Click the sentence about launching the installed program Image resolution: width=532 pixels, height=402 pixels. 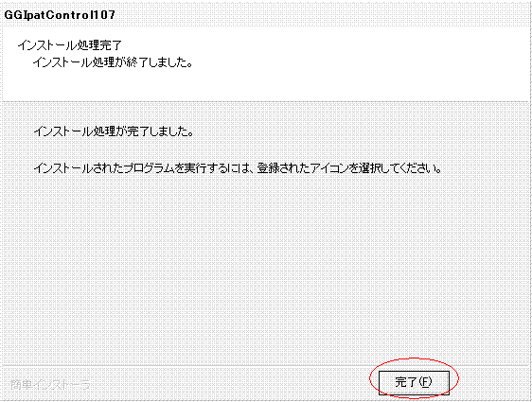coord(238,168)
